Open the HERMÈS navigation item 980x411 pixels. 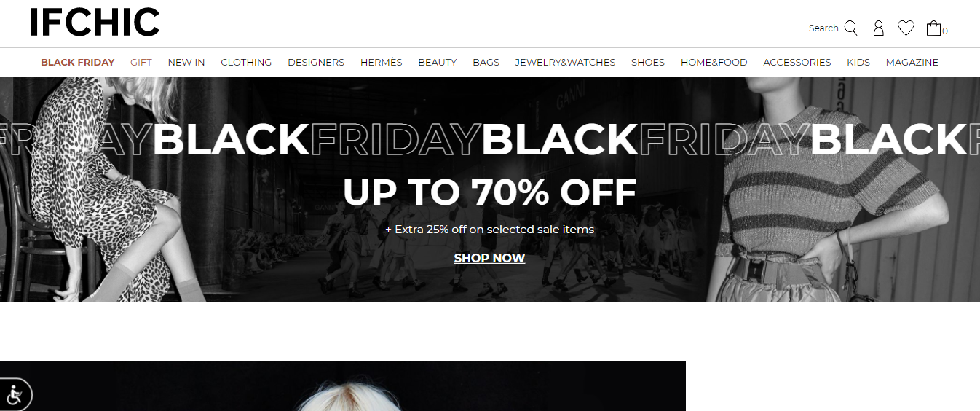click(381, 63)
